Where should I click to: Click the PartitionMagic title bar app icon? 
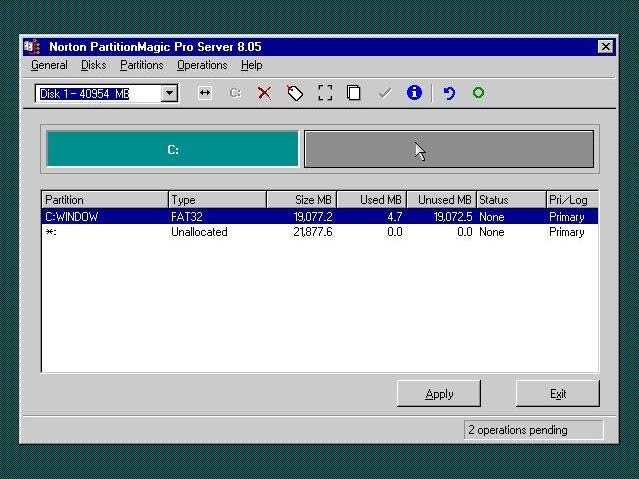32,47
